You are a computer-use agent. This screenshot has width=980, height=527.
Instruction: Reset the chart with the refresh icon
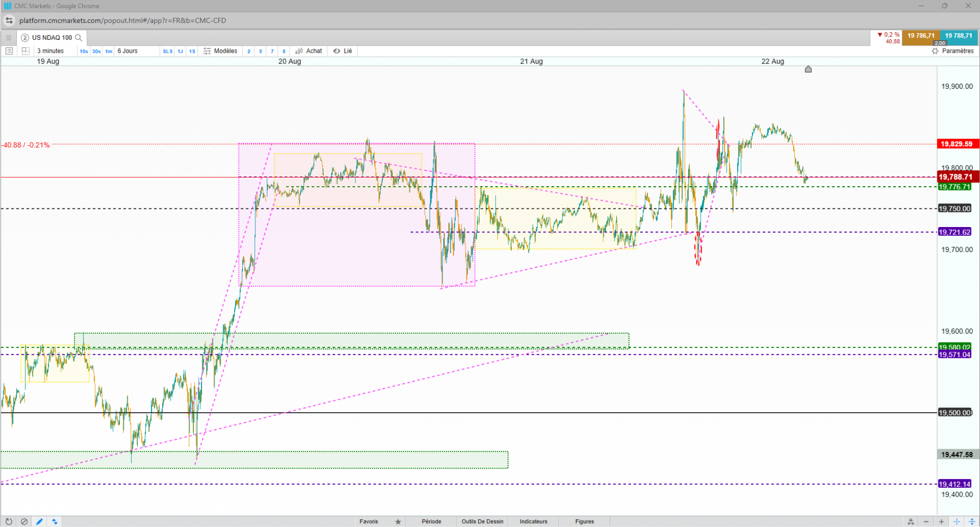click(x=9, y=522)
